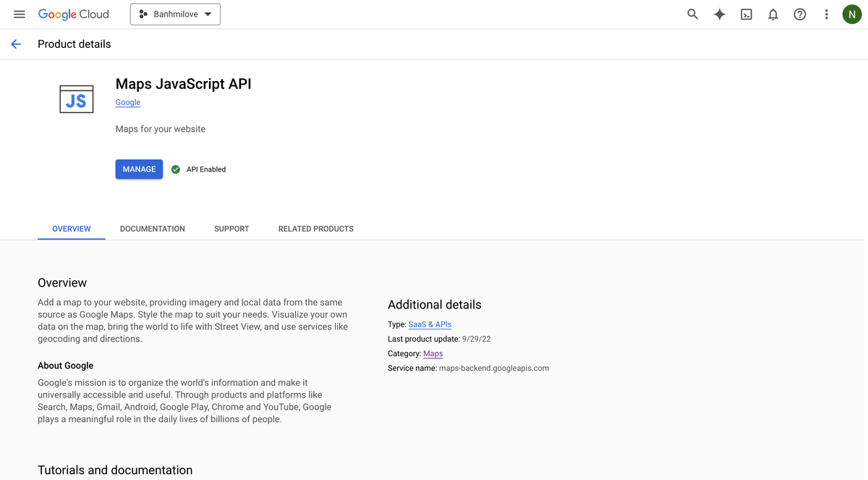Screen dimensions: 868x480
Task: Switch to the Documentation tab
Action: click(153, 229)
